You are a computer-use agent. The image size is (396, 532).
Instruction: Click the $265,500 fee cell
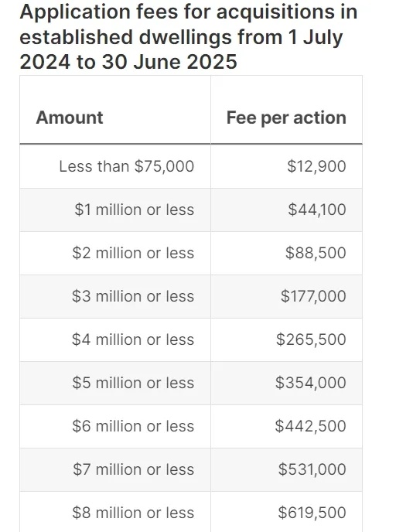[x=286, y=339]
